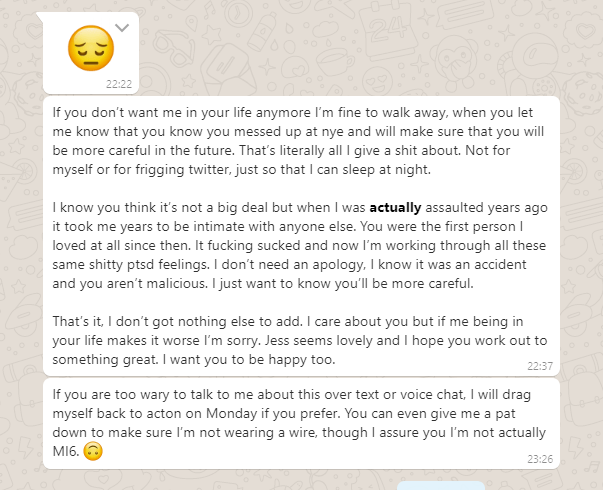Click the word "MI6" in the last message
The image size is (603, 490).
[66, 451]
